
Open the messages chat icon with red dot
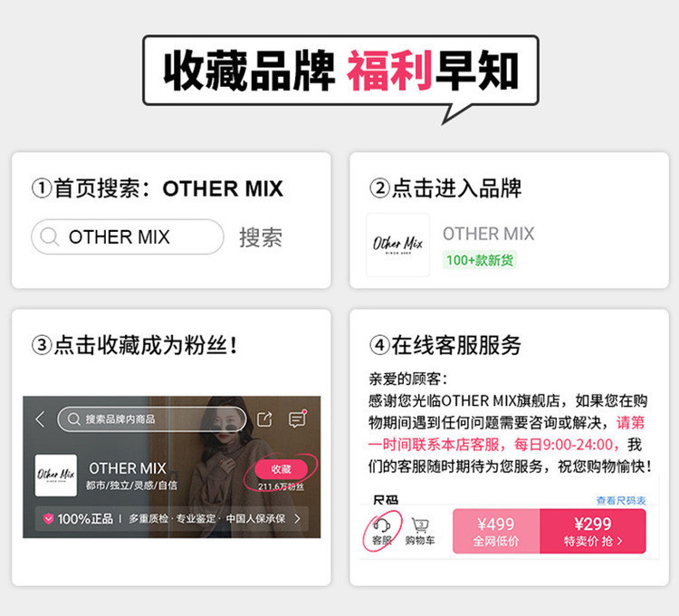pyautogui.click(x=297, y=419)
